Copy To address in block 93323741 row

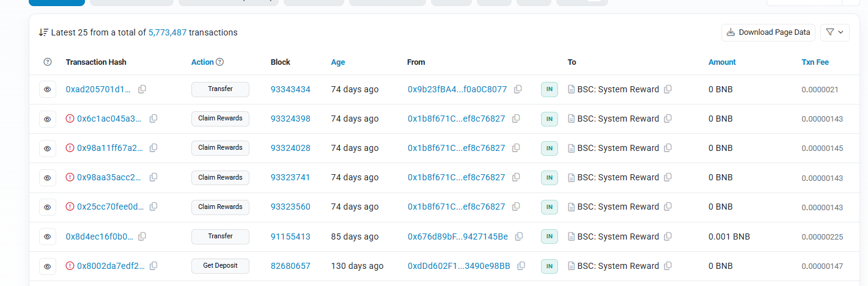(668, 177)
